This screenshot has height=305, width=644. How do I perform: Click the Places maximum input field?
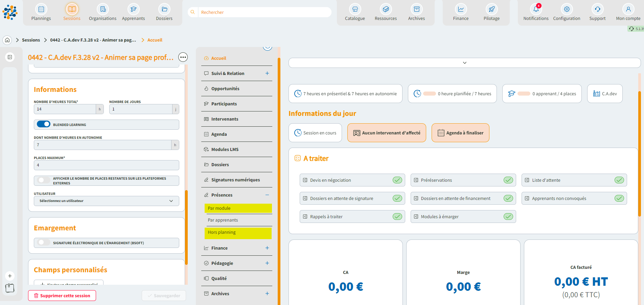(106, 165)
